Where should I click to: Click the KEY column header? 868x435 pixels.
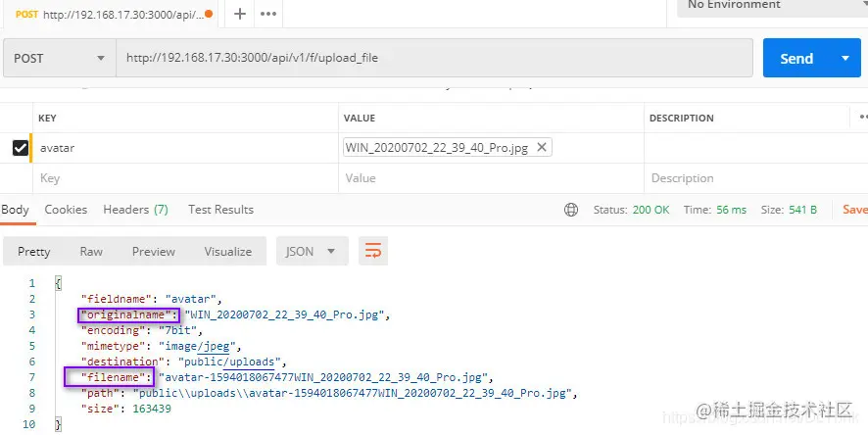[47, 118]
